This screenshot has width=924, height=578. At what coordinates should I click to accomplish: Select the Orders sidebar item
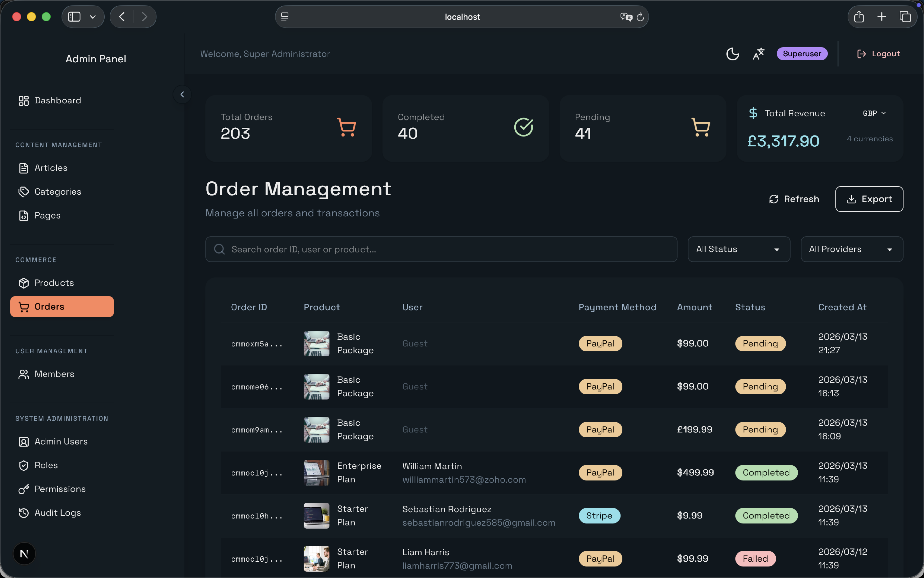[62, 307]
